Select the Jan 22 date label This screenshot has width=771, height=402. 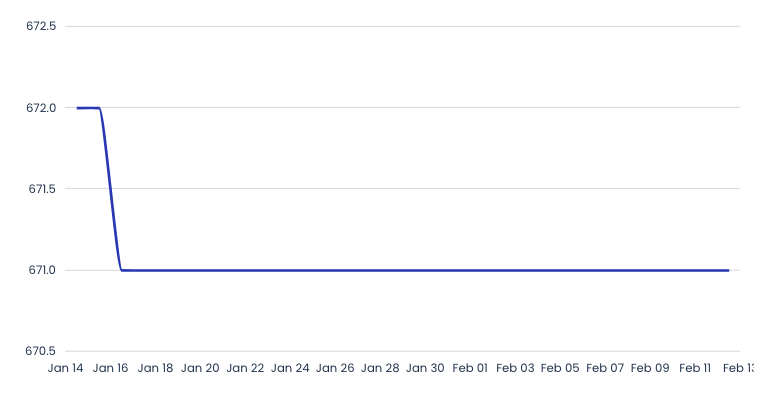245,368
